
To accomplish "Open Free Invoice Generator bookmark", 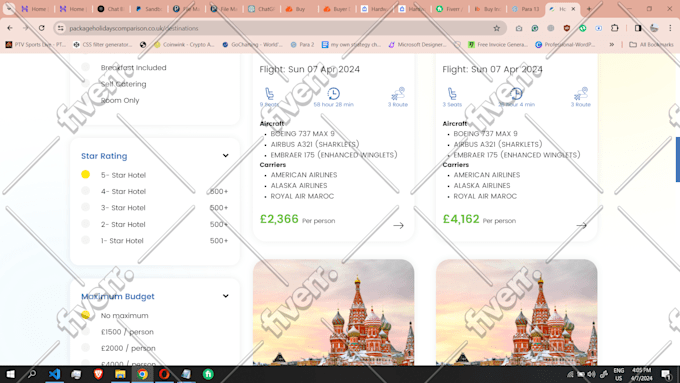I will click(x=498, y=44).
